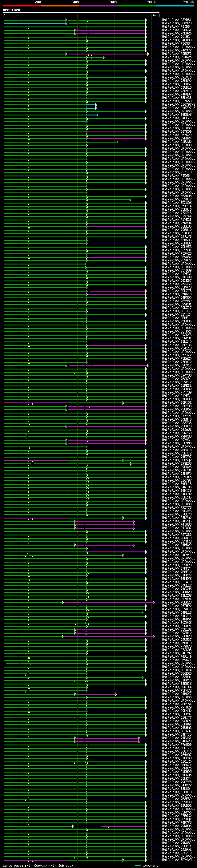The height and width of the screenshot is (868, 197).
Task: Click the query name BP091828
Action: click(11, 10)
